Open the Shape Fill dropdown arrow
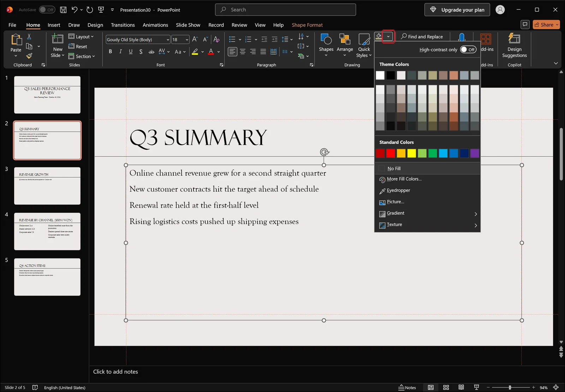Image resolution: width=565 pixels, height=392 pixels. coord(388,36)
